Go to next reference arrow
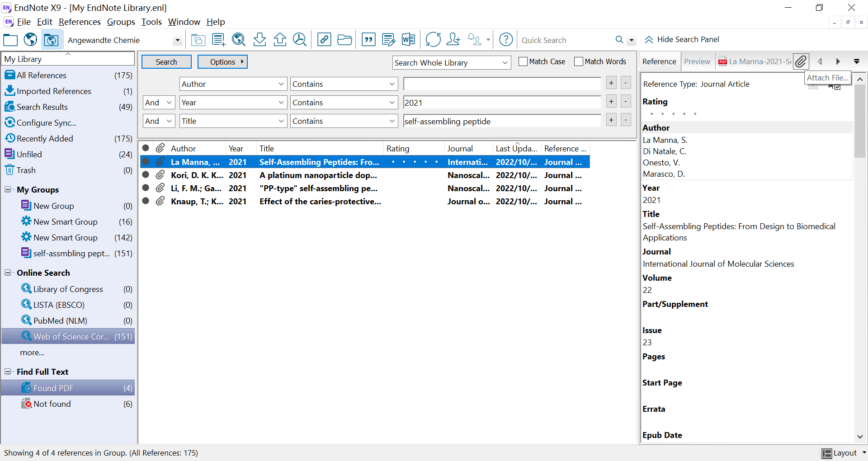Image resolution: width=868 pixels, height=461 pixels. tap(838, 61)
